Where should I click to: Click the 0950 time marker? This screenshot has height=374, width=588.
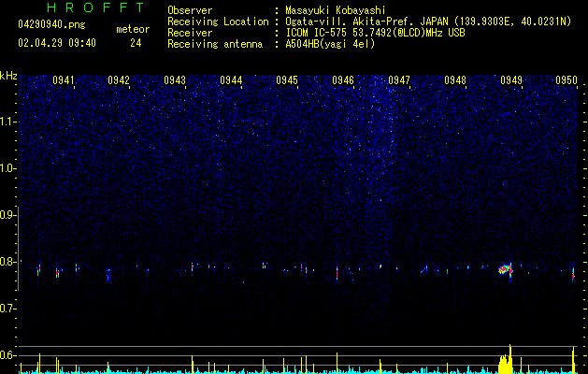[566, 80]
